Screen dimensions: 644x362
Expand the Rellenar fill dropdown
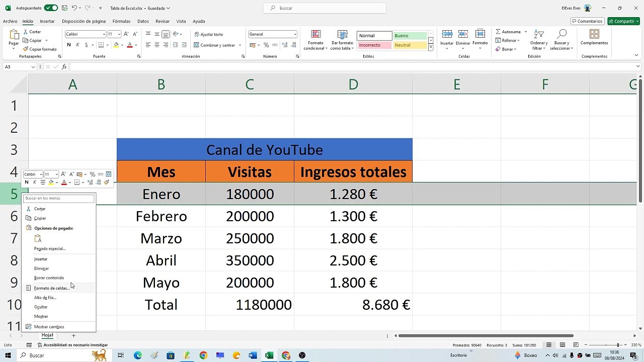[x=520, y=40]
